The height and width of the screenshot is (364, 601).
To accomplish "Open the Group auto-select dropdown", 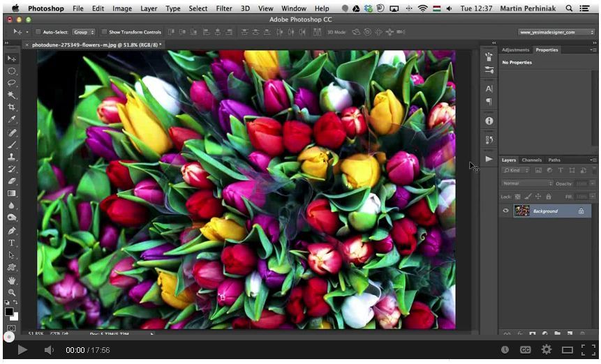I will (x=84, y=32).
